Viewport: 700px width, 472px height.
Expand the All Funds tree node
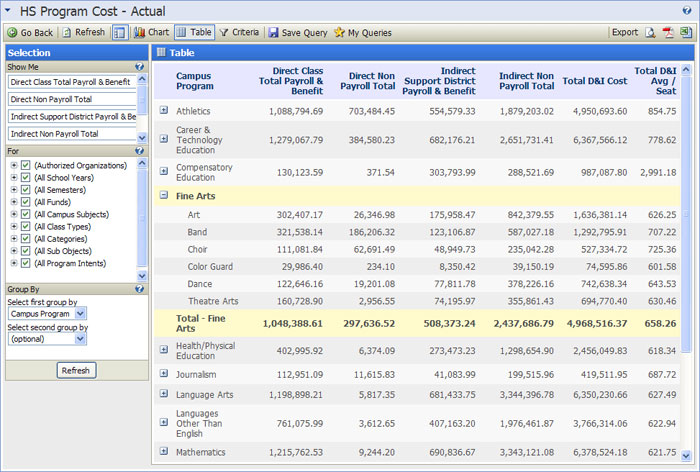(14, 202)
